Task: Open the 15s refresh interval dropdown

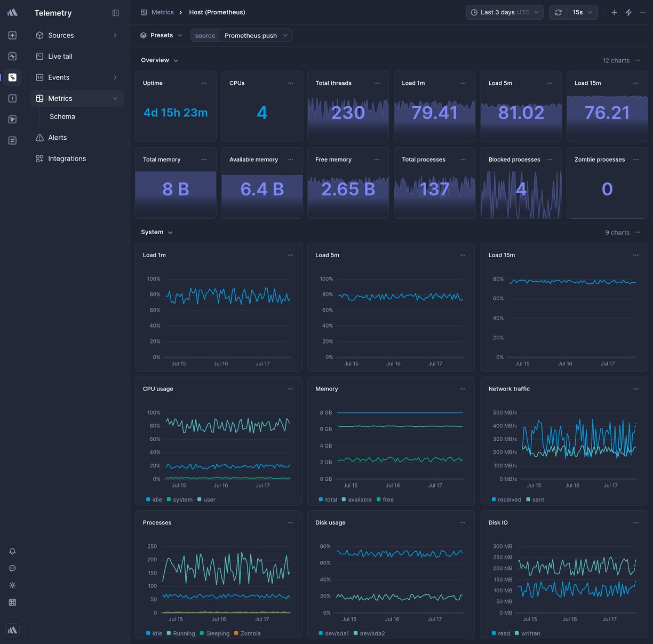Action: (582, 12)
